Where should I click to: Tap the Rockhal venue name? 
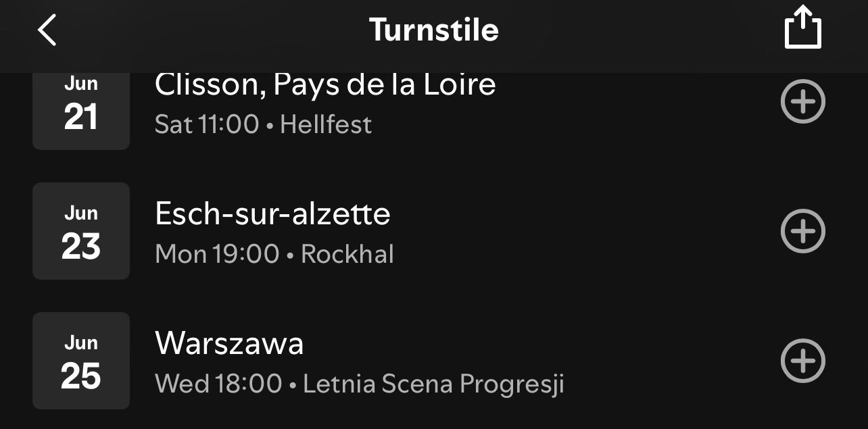(347, 254)
